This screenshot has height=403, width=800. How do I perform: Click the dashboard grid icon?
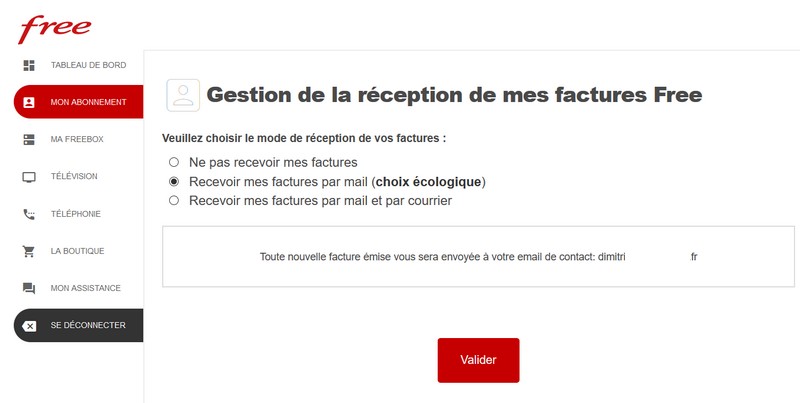coord(29,65)
